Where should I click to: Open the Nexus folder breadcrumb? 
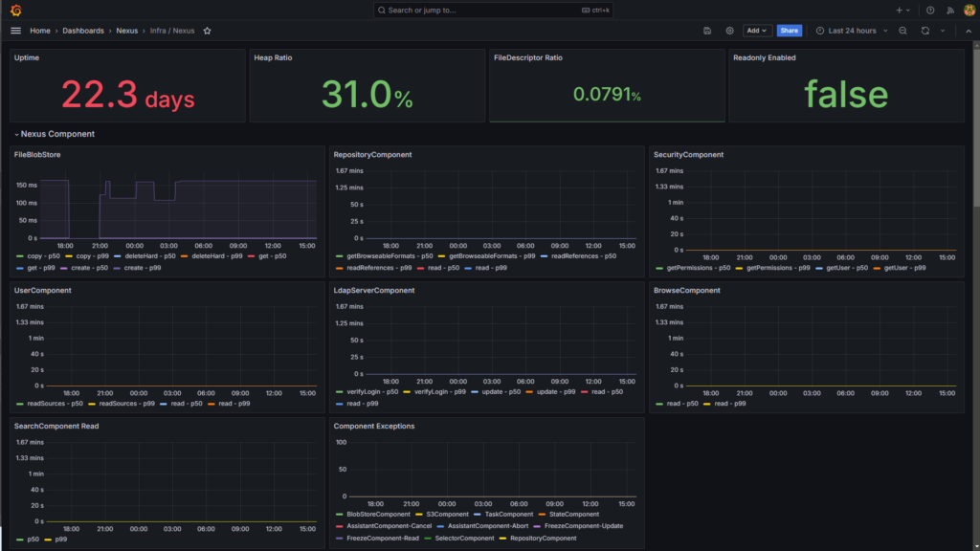pyautogui.click(x=127, y=31)
